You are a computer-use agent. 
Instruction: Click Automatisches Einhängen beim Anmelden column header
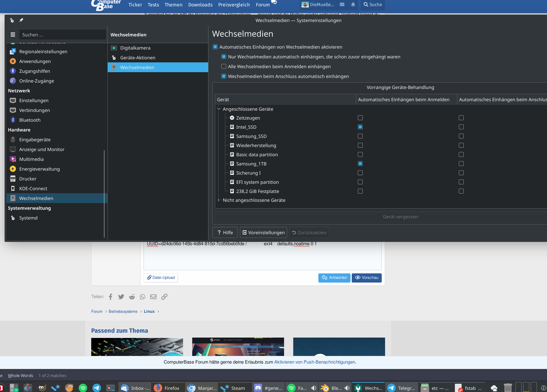coord(407,99)
